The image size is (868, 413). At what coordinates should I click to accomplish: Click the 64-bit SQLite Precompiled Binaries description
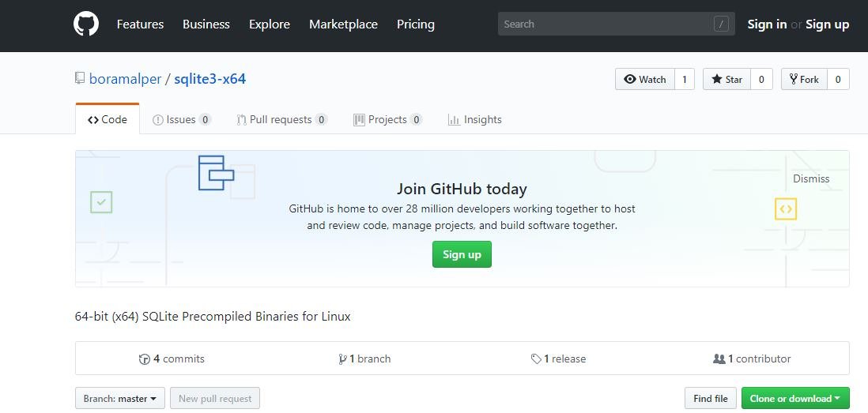coord(213,317)
